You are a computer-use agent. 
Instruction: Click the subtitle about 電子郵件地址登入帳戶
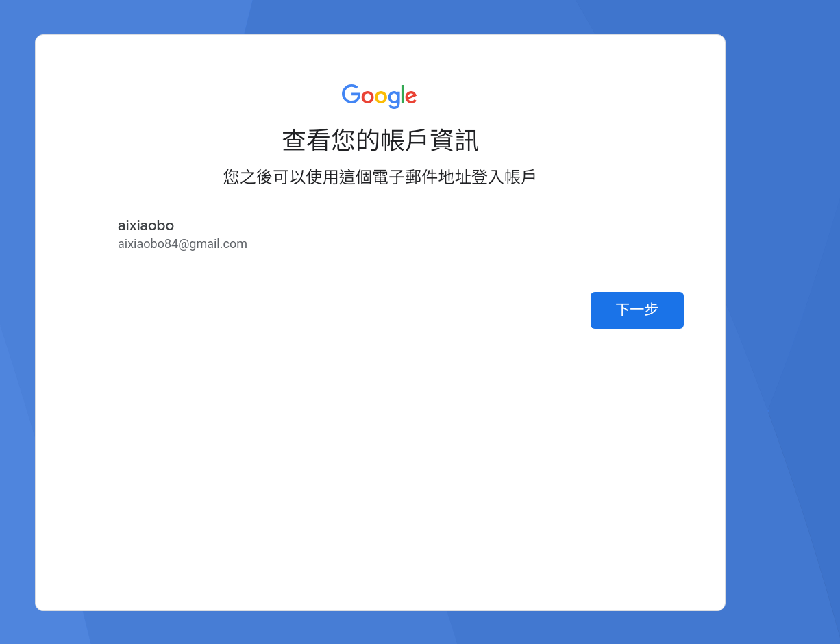tap(380, 177)
